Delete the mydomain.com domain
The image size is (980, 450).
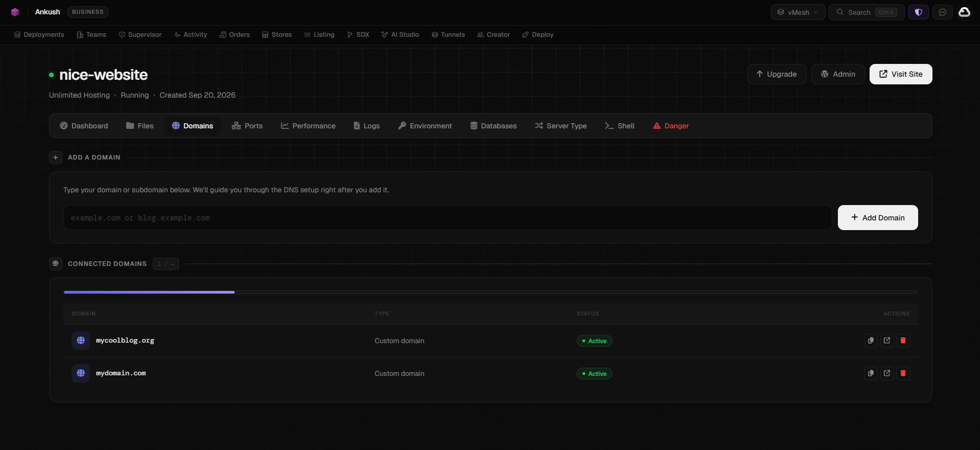point(903,373)
